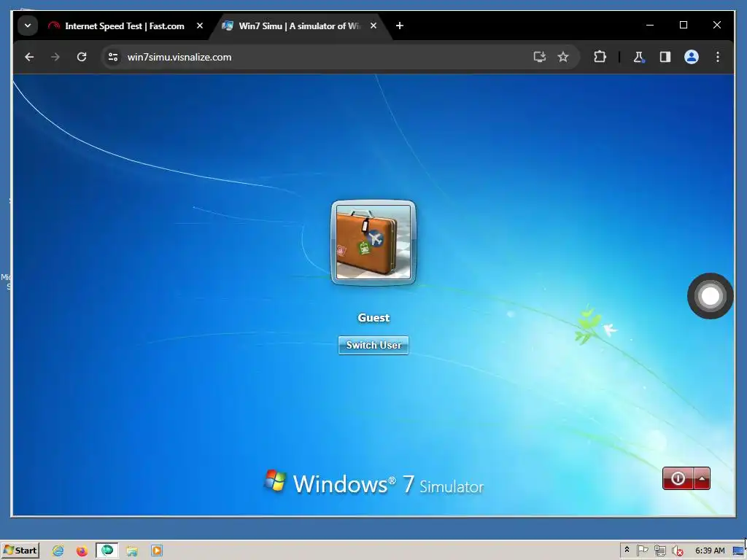View site information icon
This screenshot has width=747, height=560.
click(113, 57)
